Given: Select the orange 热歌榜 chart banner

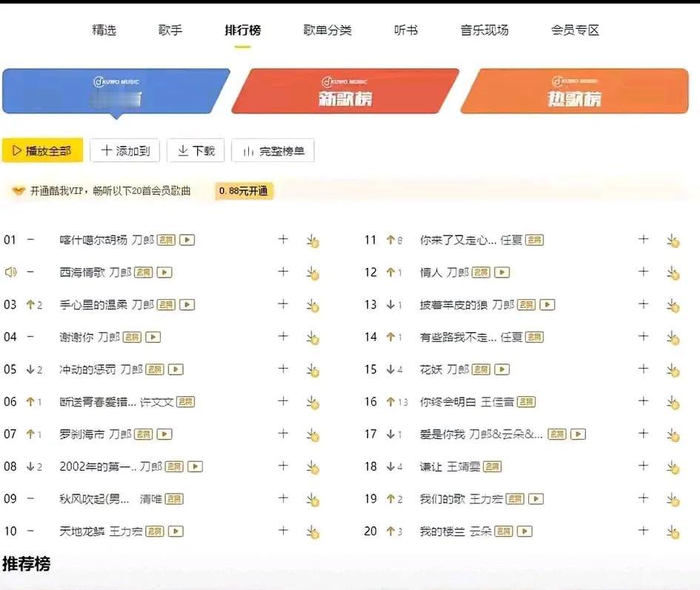Looking at the screenshot, I should coord(575,91).
